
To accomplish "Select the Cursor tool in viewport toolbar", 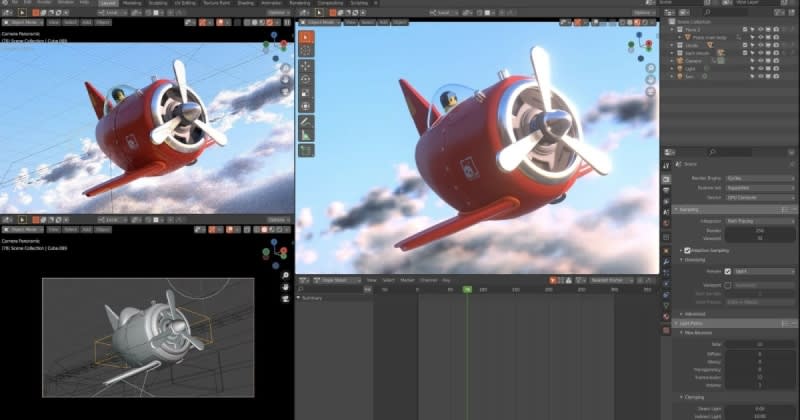I will tap(306, 49).
